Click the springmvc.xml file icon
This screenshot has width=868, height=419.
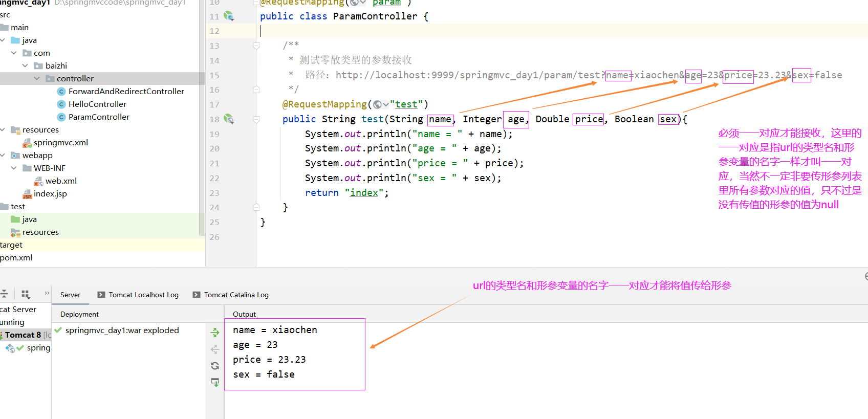pos(27,143)
